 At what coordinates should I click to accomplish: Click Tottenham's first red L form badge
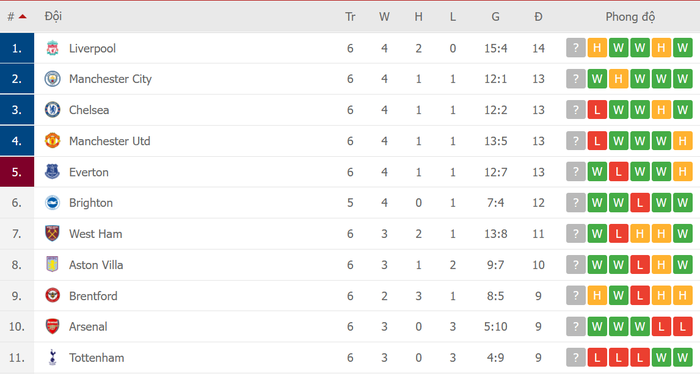pos(597,357)
